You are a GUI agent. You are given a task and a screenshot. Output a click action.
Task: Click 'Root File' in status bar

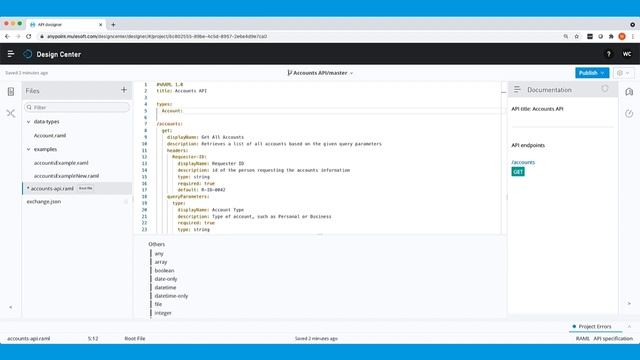135,338
